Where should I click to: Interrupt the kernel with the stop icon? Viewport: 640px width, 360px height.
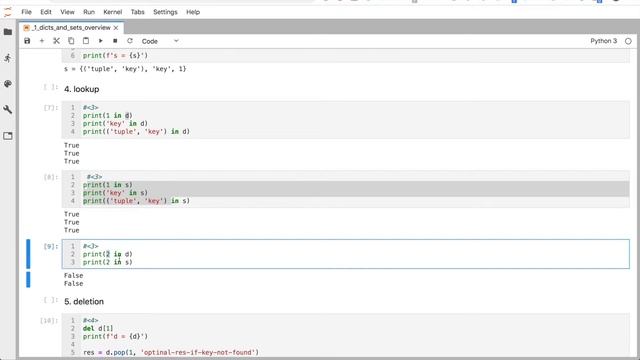115,41
